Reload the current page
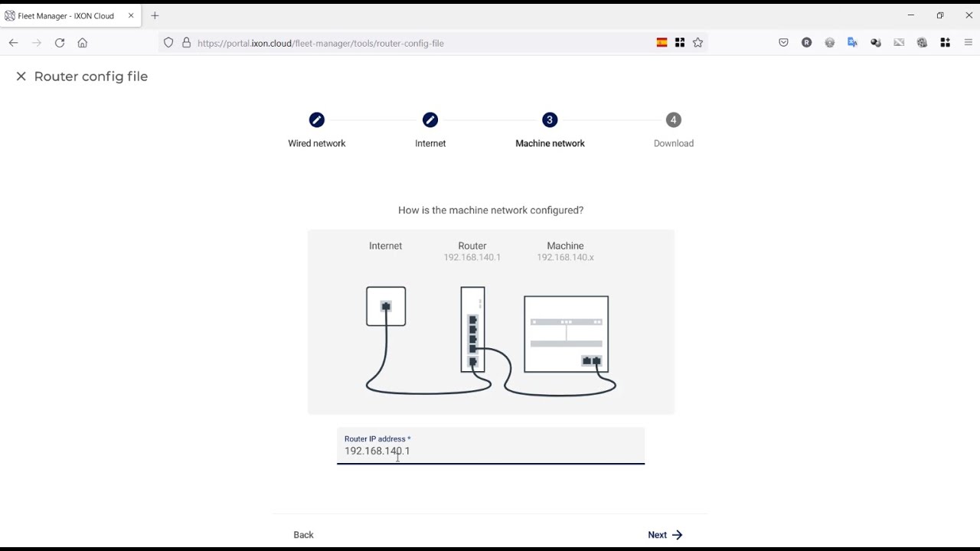Image resolution: width=980 pixels, height=551 pixels. click(60, 43)
